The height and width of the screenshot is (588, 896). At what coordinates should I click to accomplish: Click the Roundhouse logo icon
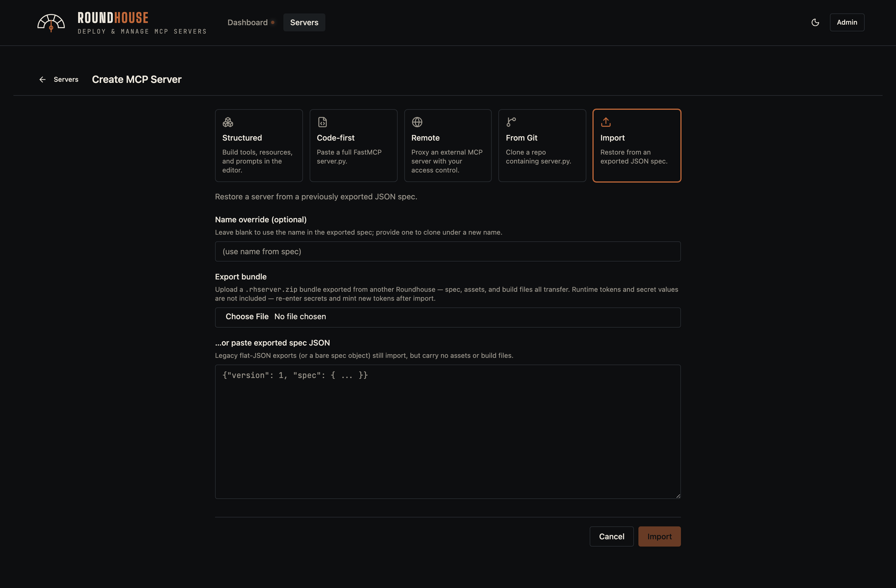tap(51, 23)
